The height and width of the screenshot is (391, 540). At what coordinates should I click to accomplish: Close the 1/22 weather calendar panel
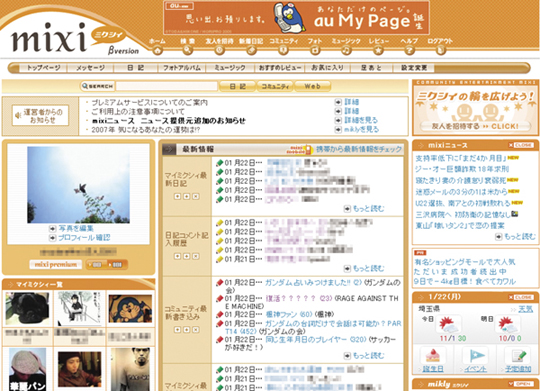(521, 297)
